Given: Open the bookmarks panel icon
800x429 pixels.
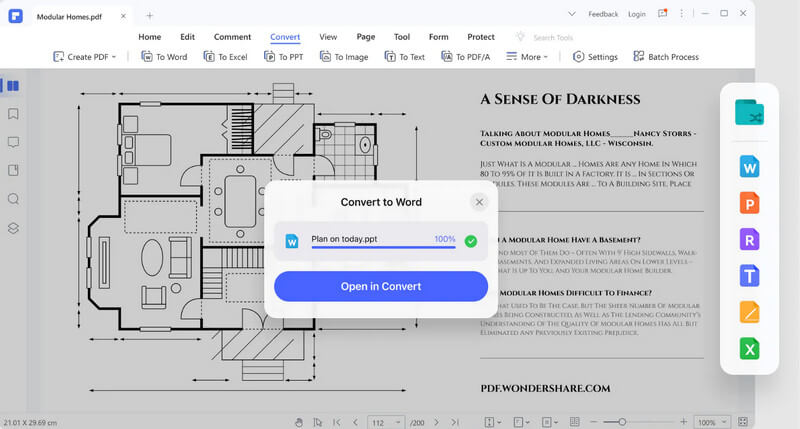Looking at the screenshot, I should [13, 114].
